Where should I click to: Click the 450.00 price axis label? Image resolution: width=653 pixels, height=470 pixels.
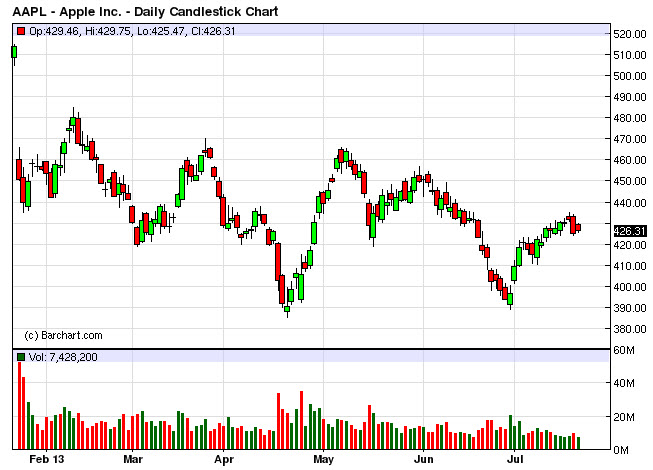pyautogui.click(x=630, y=182)
